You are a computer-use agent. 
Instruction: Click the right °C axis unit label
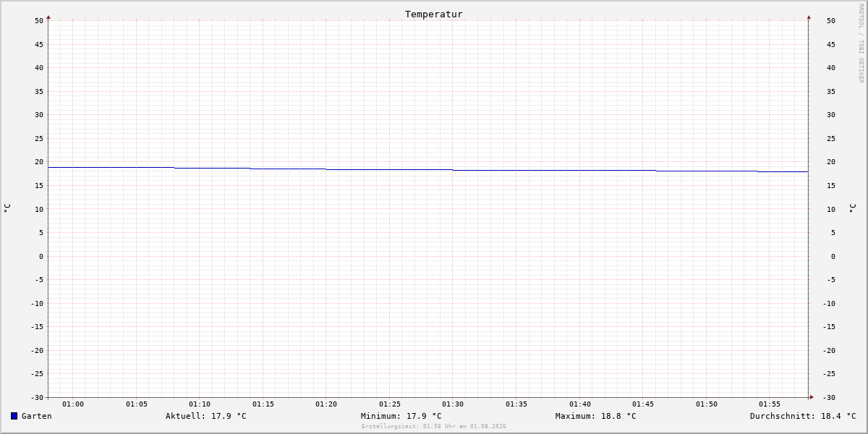pos(852,208)
